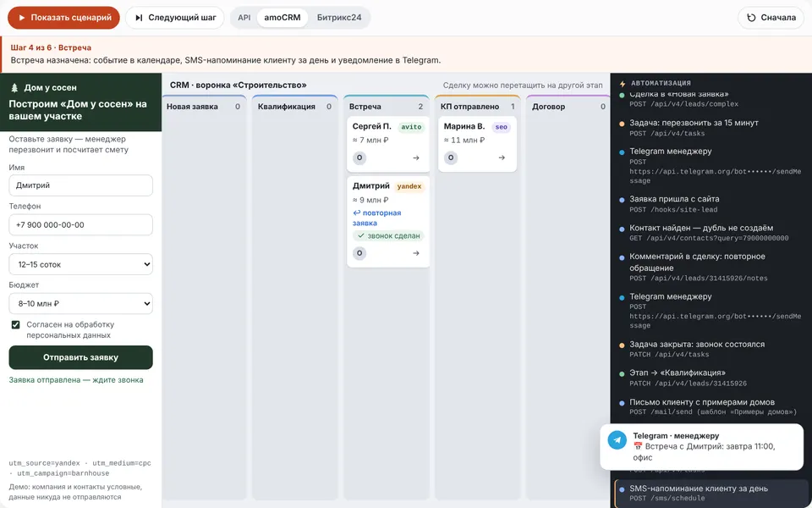Click the seo tag on Марина В. card
Screen dimensions: 812x508
pyautogui.click(x=502, y=127)
